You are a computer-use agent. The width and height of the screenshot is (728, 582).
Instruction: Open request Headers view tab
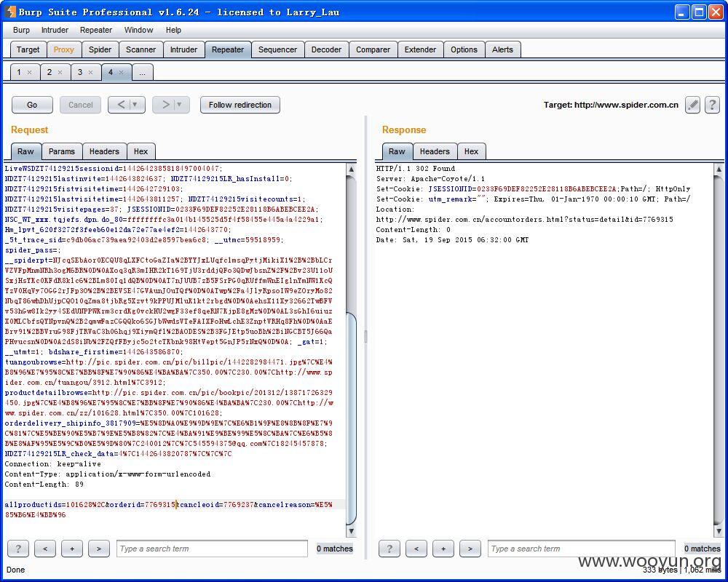(104, 151)
